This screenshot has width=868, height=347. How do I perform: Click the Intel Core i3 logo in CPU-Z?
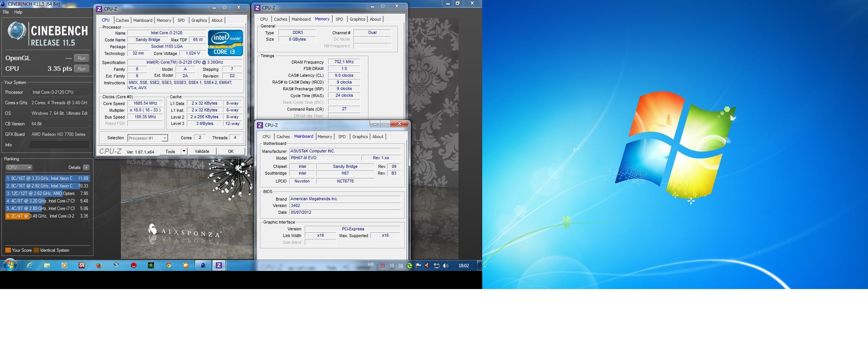225,43
